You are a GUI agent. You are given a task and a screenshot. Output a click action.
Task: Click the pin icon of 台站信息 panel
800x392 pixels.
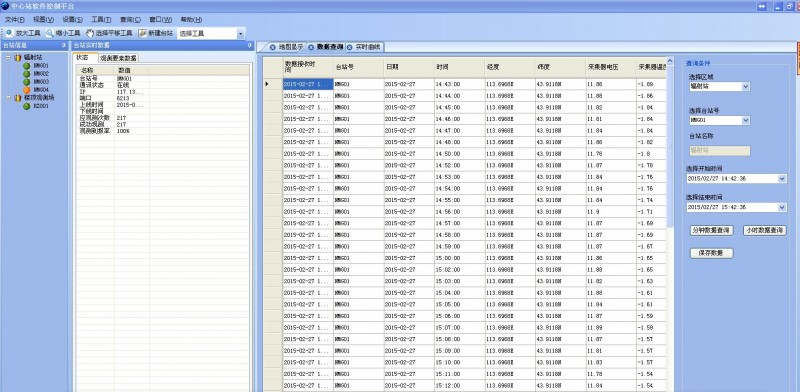64,45
